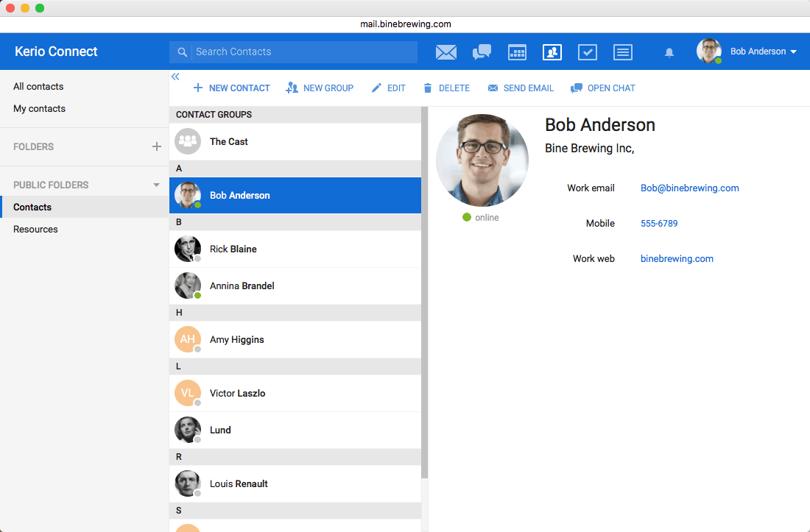Open the Mail envelope icon
This screenshot has width=810, height=532.
click(x=445, y=52)
